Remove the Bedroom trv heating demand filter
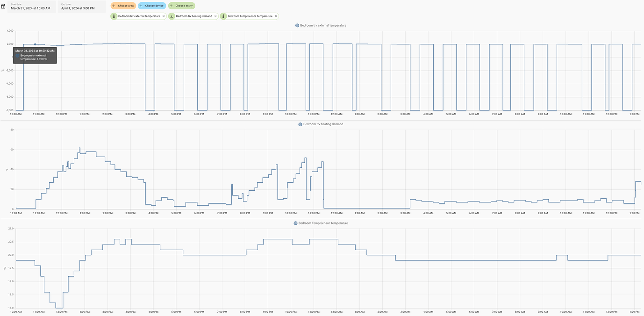The image size is (644, 316). pos(215,15)
